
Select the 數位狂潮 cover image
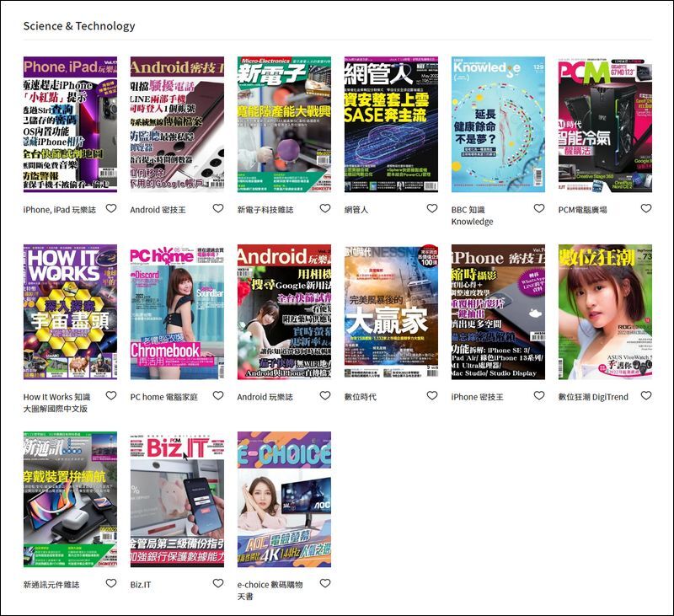point(605,312)
